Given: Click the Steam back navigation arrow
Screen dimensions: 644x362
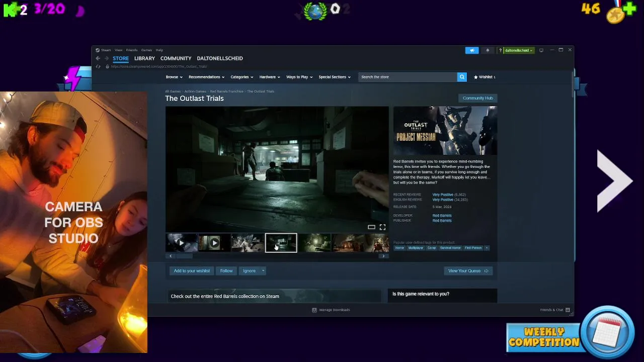Looking at the screenshot, I should tap(98, 58).
